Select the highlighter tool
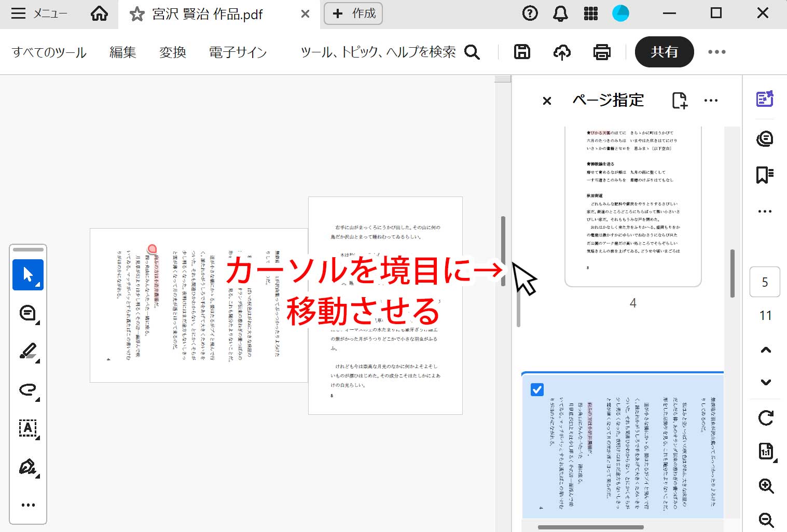Viewport: 787px width, 532px height. pos(28,352)
